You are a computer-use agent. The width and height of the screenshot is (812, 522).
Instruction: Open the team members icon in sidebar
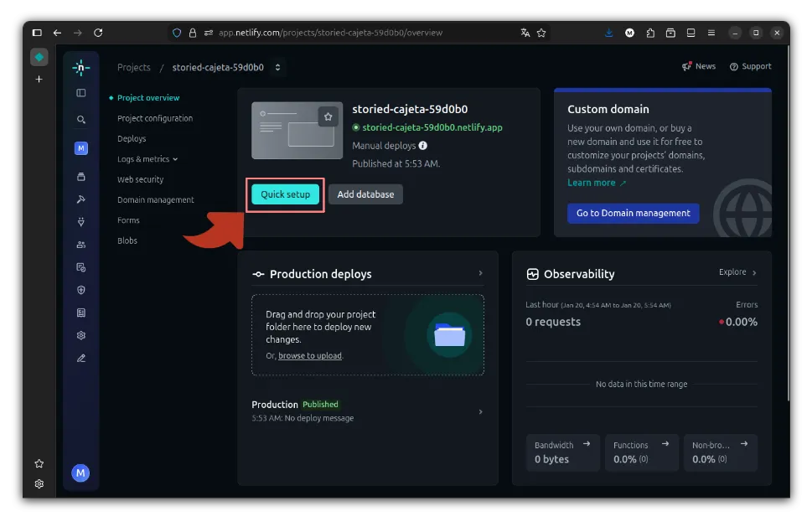80,245
